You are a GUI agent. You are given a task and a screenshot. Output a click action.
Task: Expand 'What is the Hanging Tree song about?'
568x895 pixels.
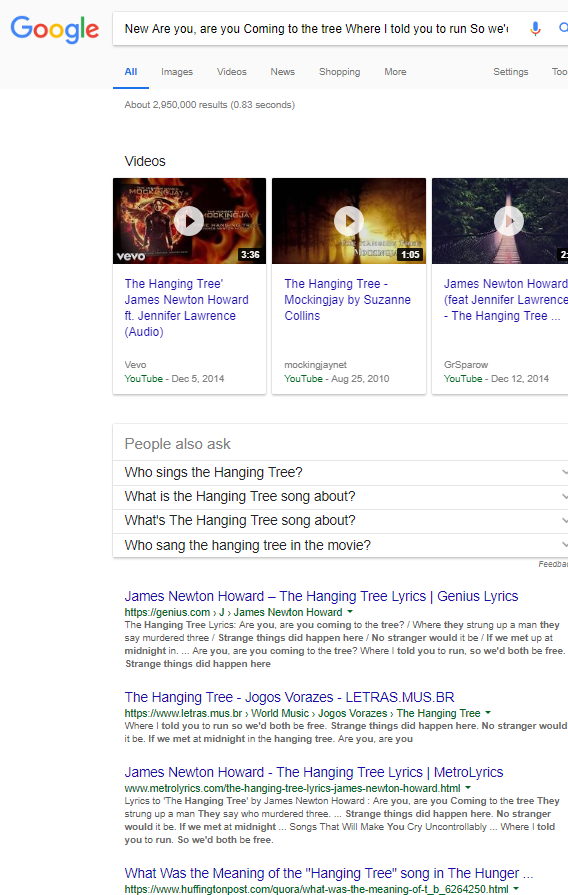(340, 497)
